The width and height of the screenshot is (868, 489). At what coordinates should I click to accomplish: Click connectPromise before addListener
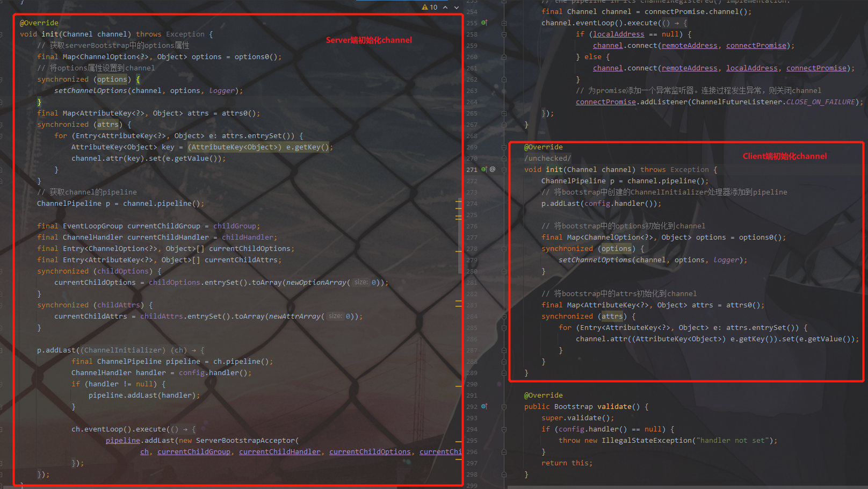pyautogui.click(x=605, y=102)
